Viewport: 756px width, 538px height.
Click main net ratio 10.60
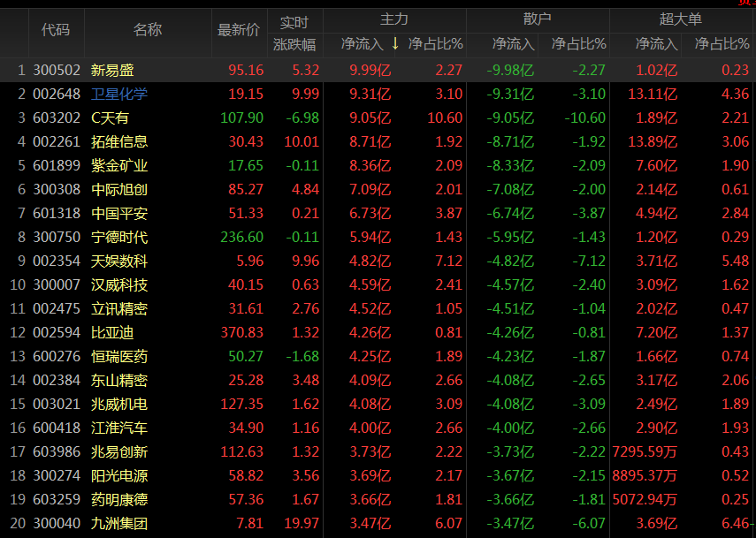coord(445,118)
